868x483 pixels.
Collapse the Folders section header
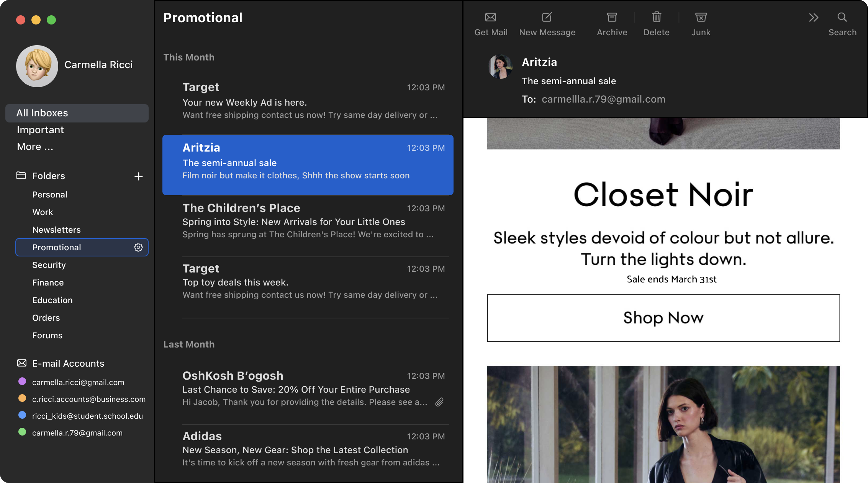pyautogui.click(x=48, y=176)
